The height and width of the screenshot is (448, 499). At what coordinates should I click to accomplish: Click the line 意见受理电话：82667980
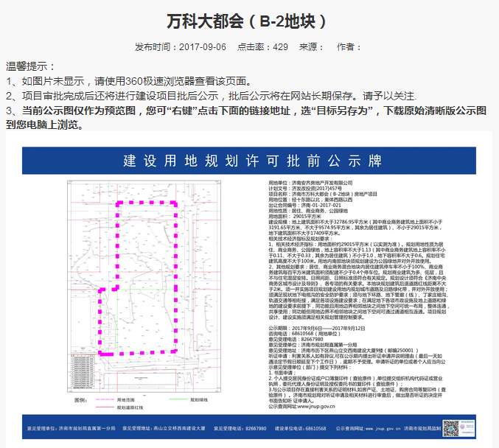(296, 339)
